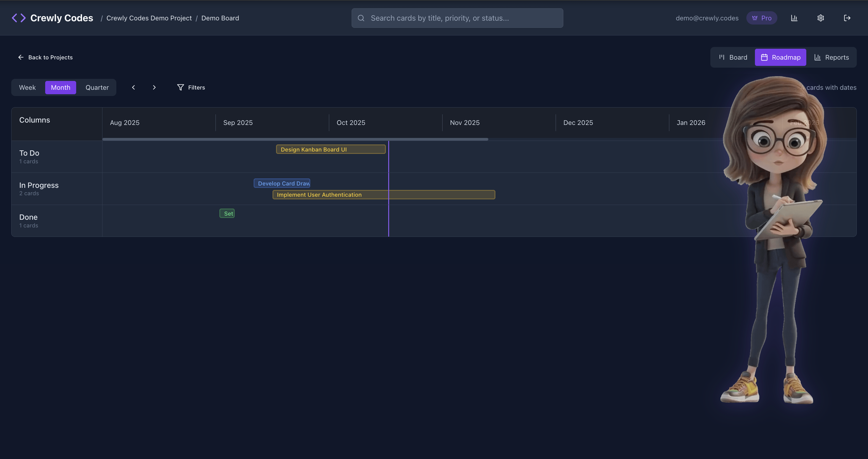This screenshot has height=459, width=868.
Task: Click the Back to Projects arrow
Action: tap(21, 57)
